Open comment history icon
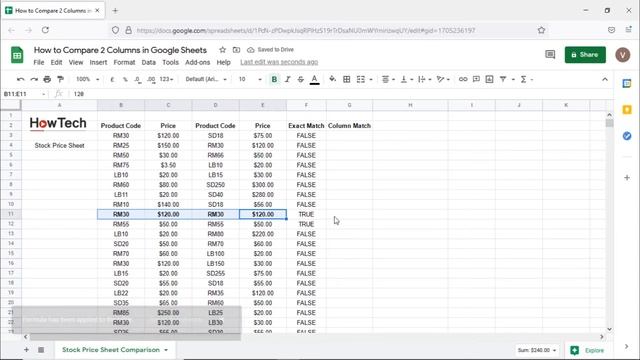Screen dimensions: 640x360 pyautogui.click(x=550, y=55)
